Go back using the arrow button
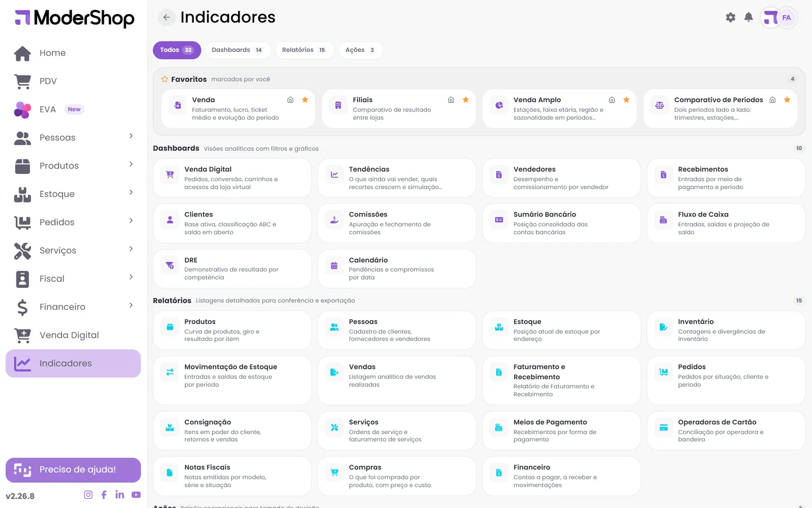The width and height of the screenshot is (812, 508). [166, 17]
